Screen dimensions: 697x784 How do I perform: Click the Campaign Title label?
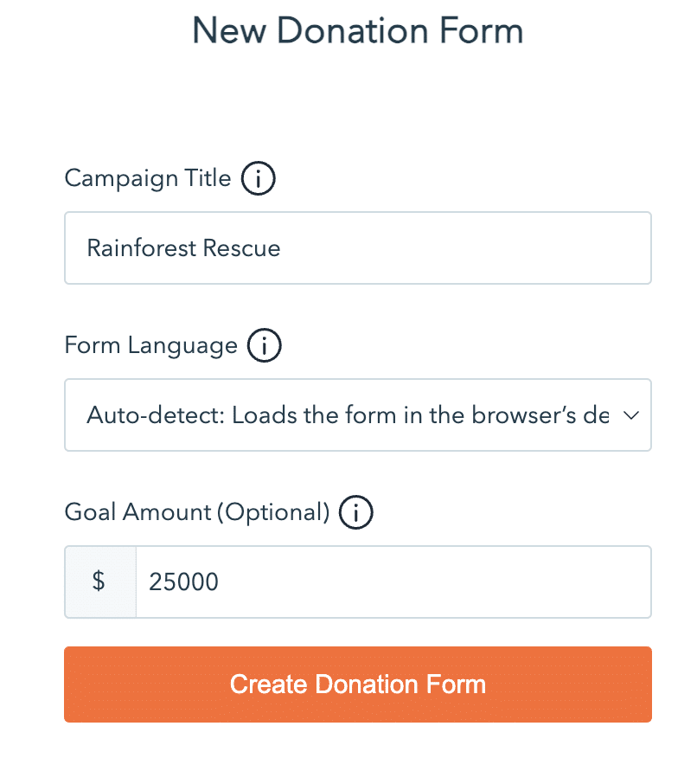(x=148, y=179)
